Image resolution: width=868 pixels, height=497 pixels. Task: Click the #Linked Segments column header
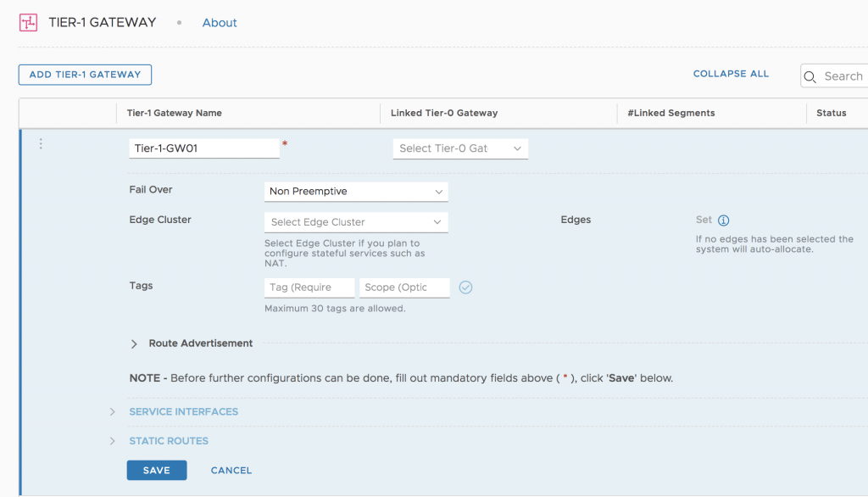tap(671, 113)
